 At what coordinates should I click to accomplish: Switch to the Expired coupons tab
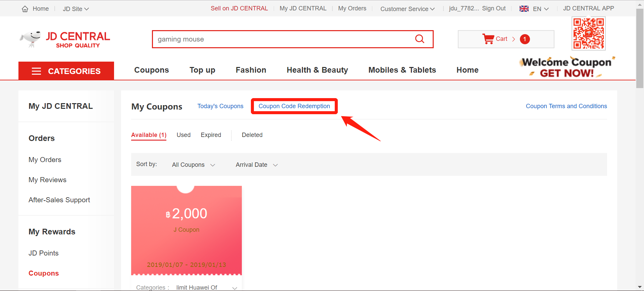click(x=211, y=135)
